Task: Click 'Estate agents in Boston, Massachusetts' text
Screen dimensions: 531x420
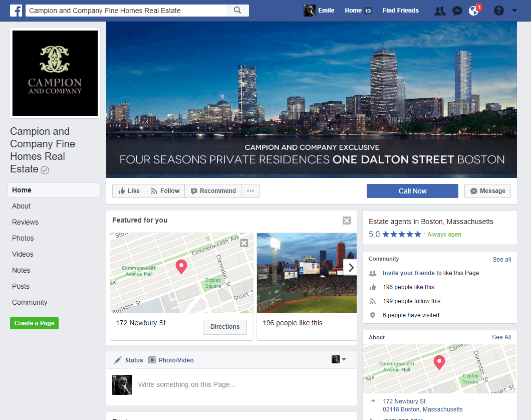Action: (x=431, y=222)
